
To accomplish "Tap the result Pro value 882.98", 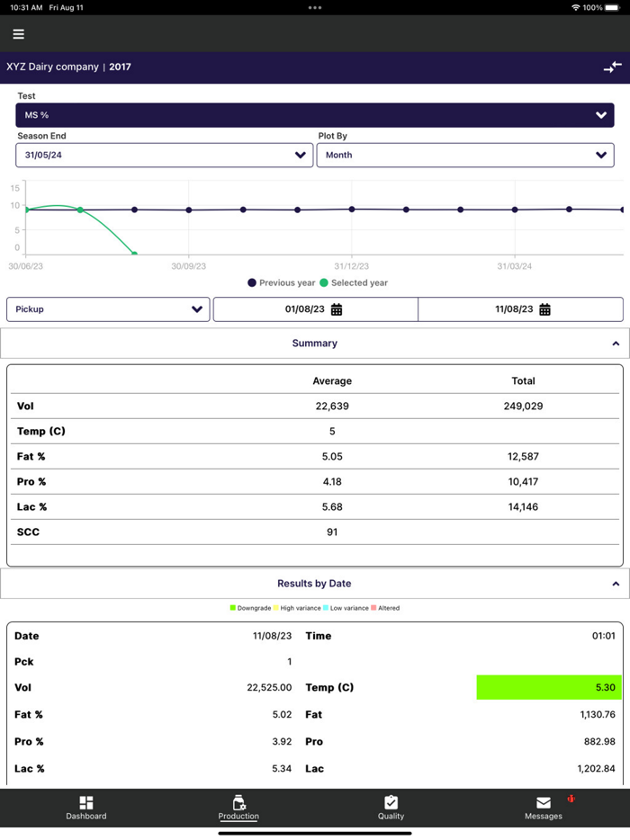I will tap(599, 741).
